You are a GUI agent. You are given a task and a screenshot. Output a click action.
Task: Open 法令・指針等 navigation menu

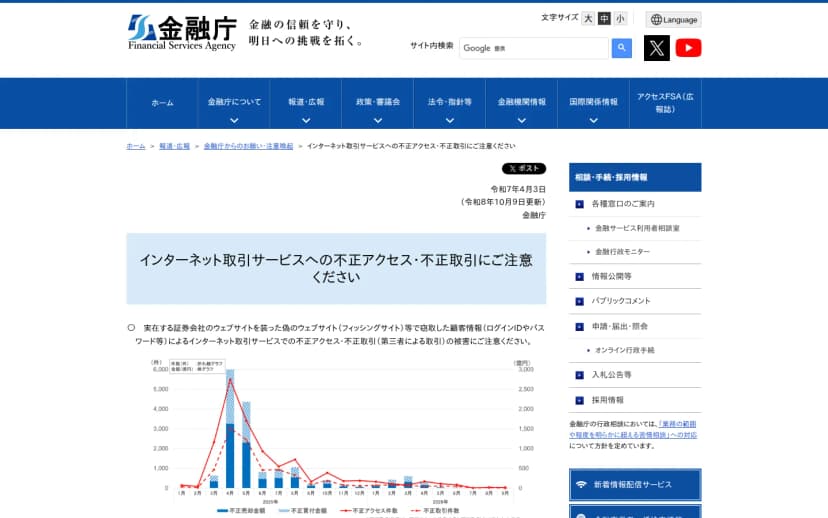pyautogui.click(x=449, y=102)
